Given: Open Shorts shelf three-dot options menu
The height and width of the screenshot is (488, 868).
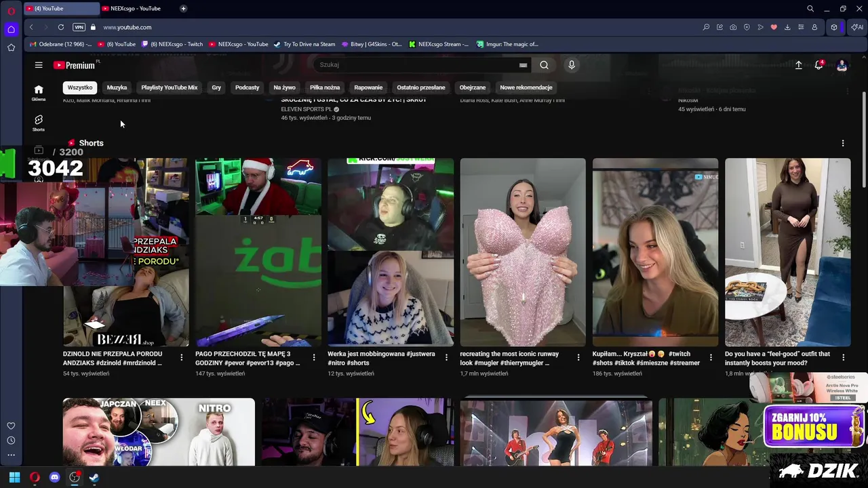Looking at the screenshot, I should (843, 143).
